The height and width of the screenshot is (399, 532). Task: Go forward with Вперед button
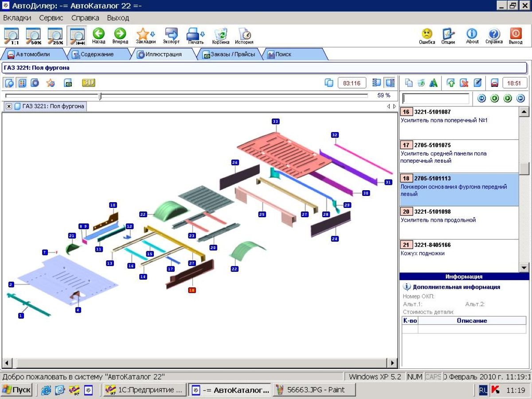120,36
